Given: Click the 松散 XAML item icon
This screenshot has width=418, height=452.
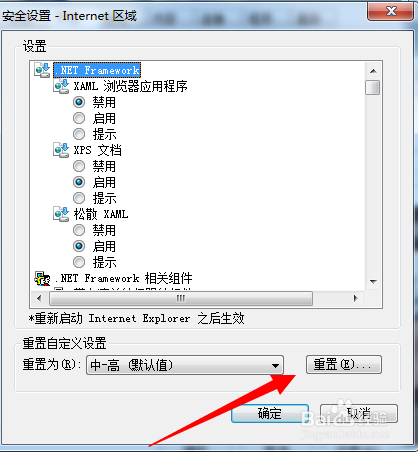Looking at the screenshot, I should pos(61,214).
